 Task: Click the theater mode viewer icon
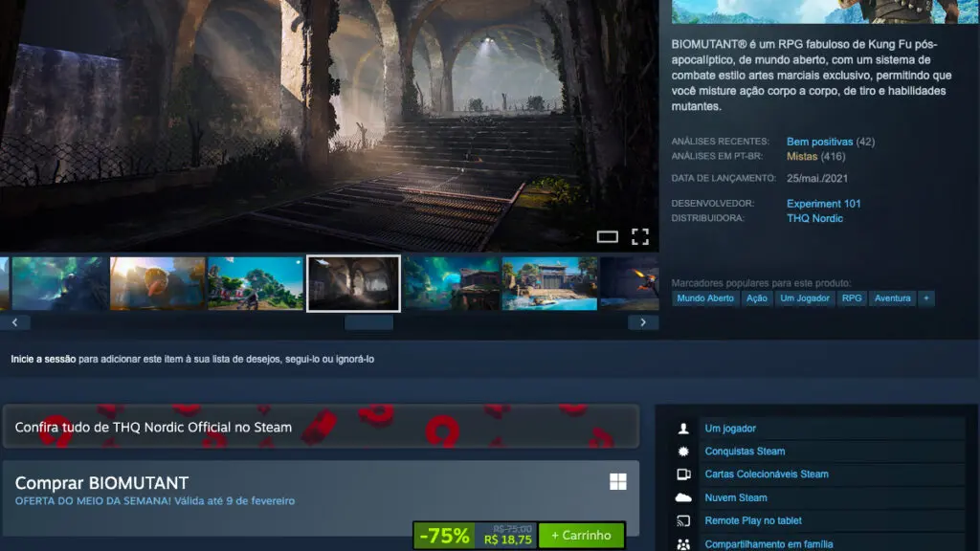(607, 236)
